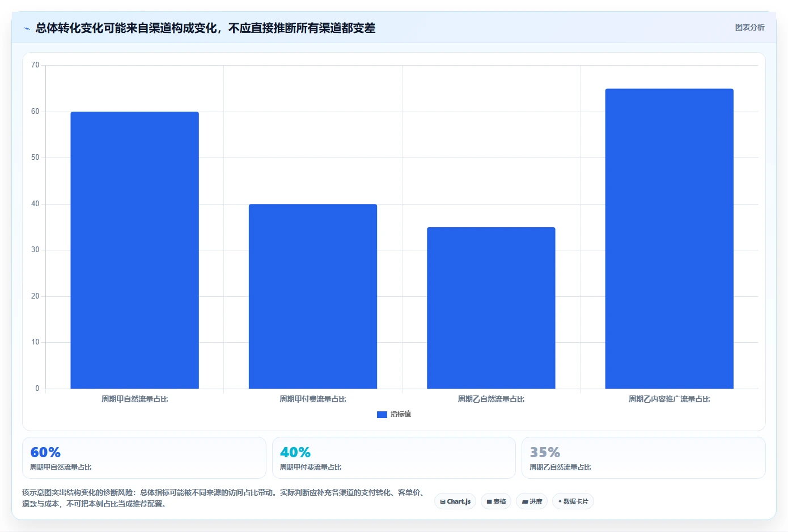
Task: Click the 周期甲付费流量占比 bar
Action: click(x=313, y=296)
